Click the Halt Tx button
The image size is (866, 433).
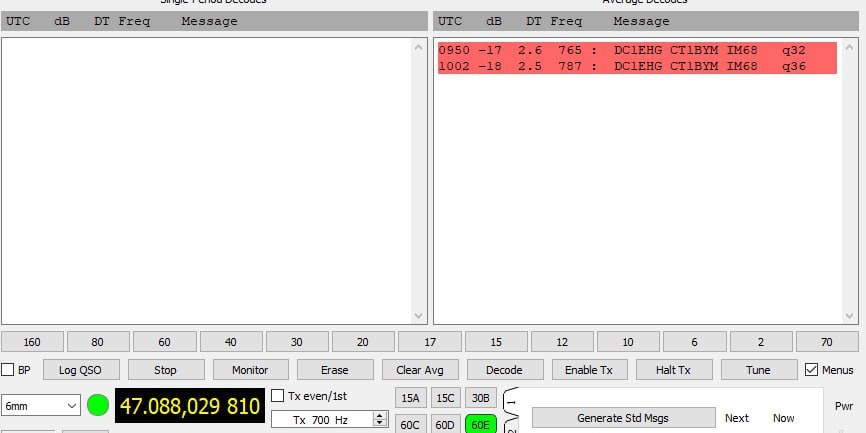pyautogui.click(x=673, y=370)
